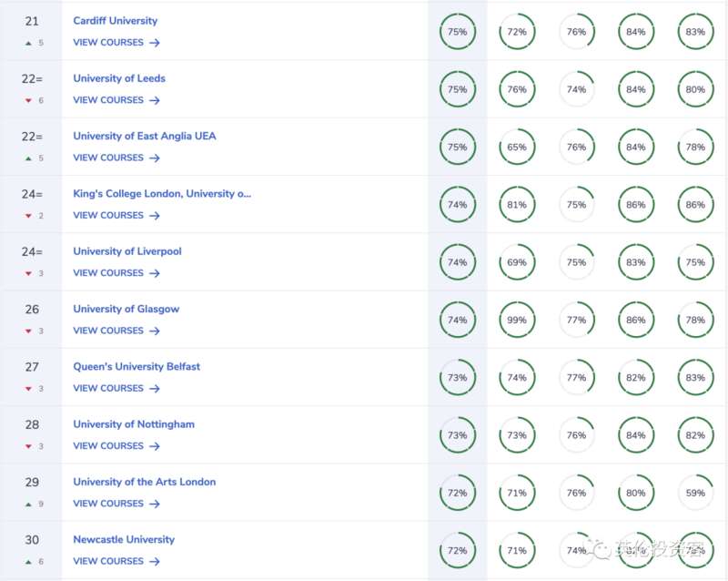The height and width of the screenshot is (581, 728).
Task: Open the University of East Anglia UEA link
Action: [145, 136]
